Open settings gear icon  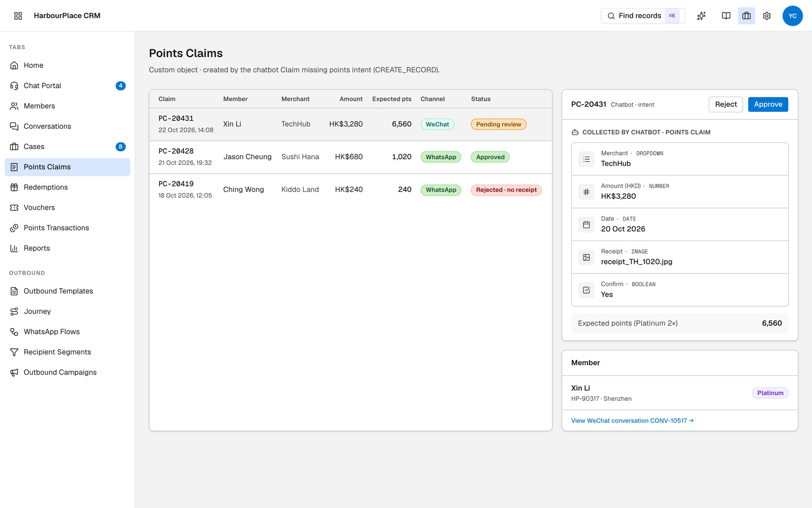coord(767,16)
